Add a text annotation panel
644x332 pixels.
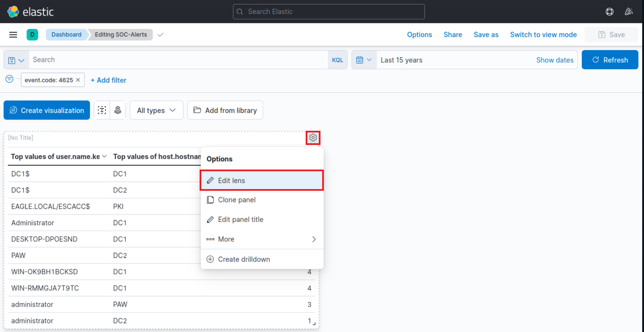102,110
